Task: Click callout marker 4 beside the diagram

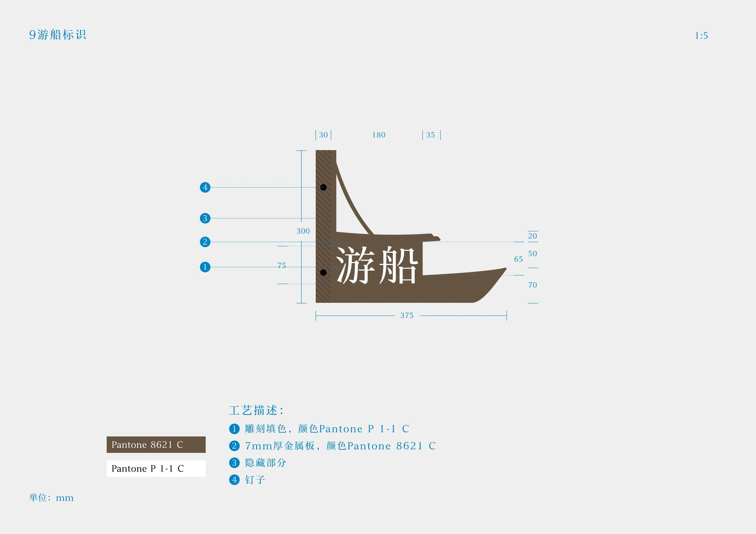Action: click(205, 188)
